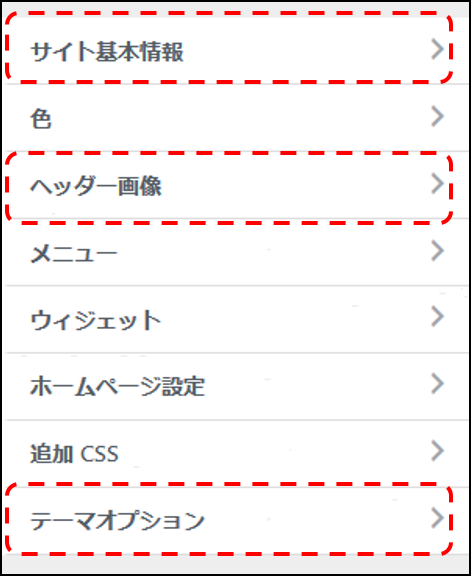Click blank space in 追加 CSS row
Image resolution: width=471 pixels, height=576 pixels.
click(272, 453)
